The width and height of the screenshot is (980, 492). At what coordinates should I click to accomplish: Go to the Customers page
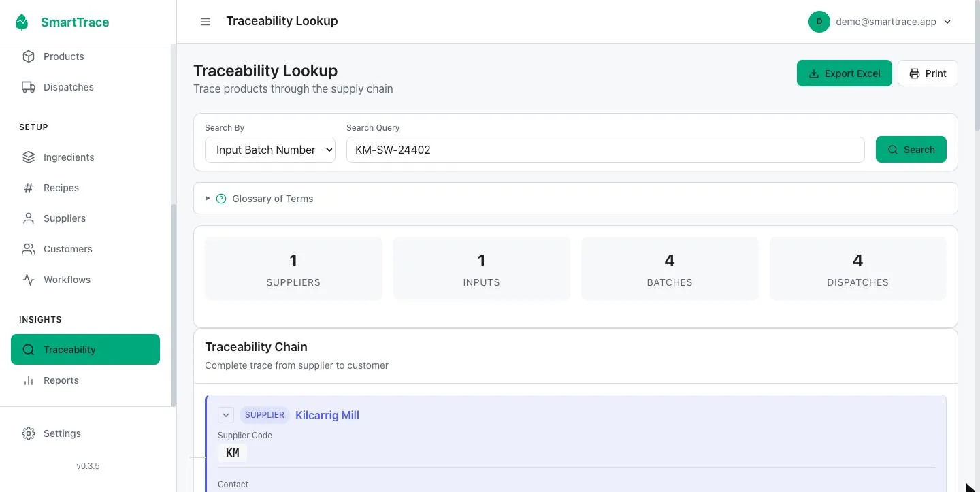pos(86,249)
